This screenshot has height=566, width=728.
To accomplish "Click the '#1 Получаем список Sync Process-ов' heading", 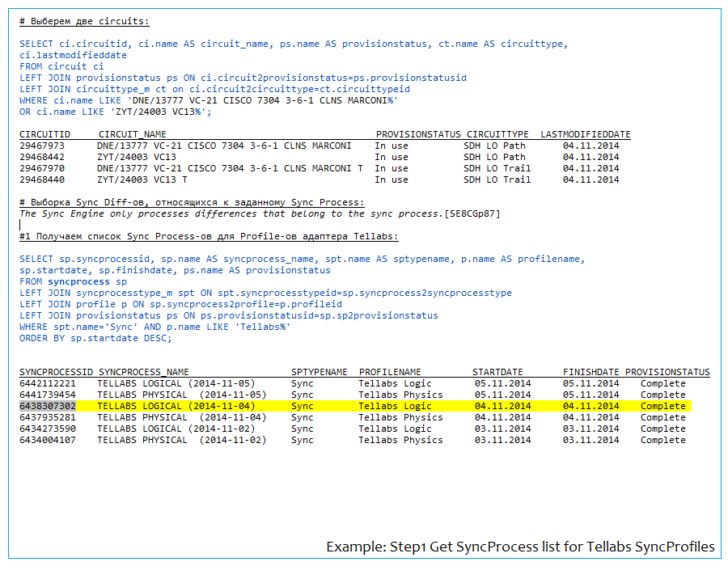I will (209, 236).
